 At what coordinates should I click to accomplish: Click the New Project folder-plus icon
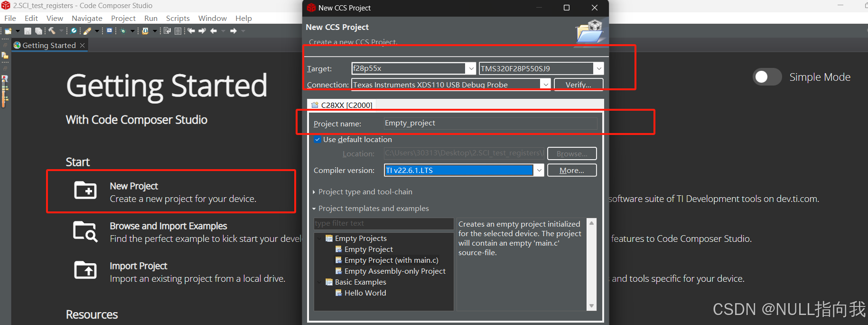tap(85, 191)
